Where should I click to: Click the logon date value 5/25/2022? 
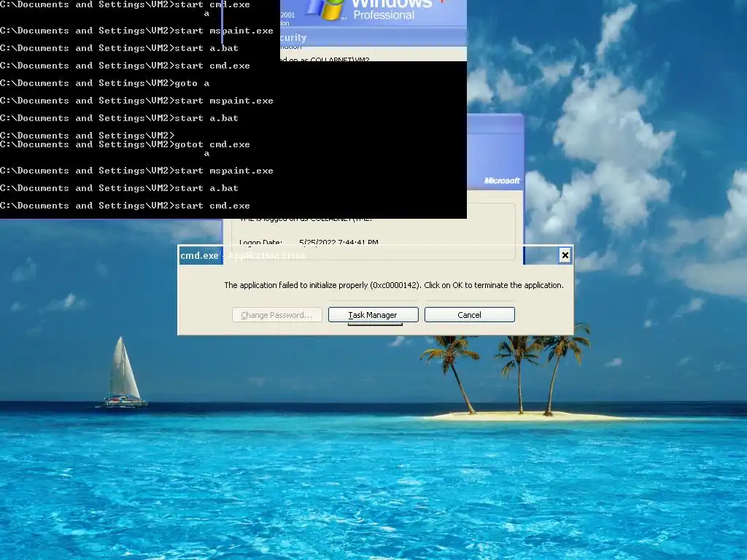point(338,243)
